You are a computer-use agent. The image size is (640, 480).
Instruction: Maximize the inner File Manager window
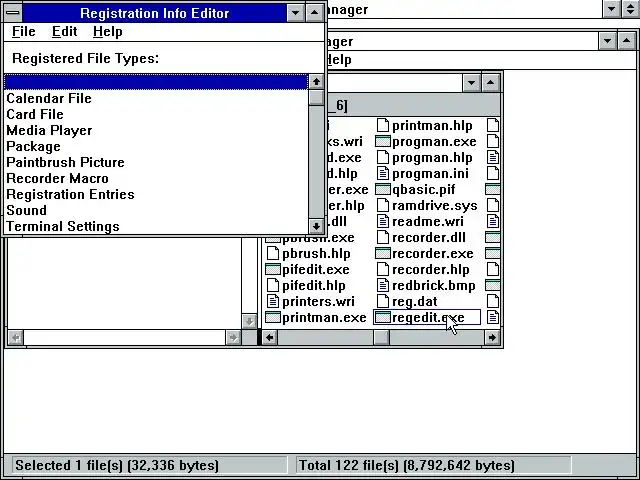tap(627, 40)
